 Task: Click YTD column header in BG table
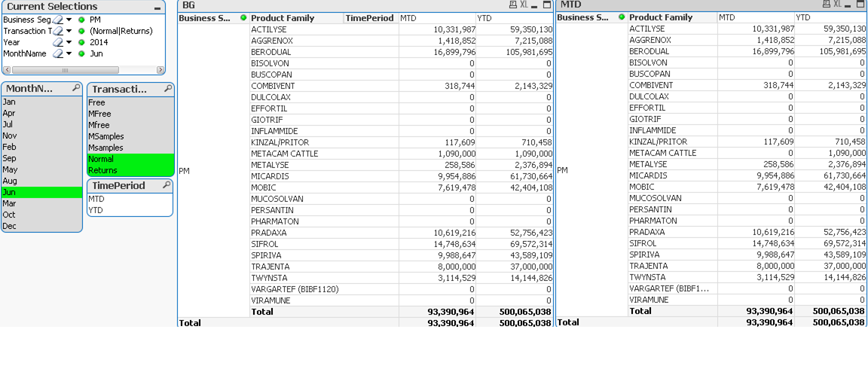point(515,18)
